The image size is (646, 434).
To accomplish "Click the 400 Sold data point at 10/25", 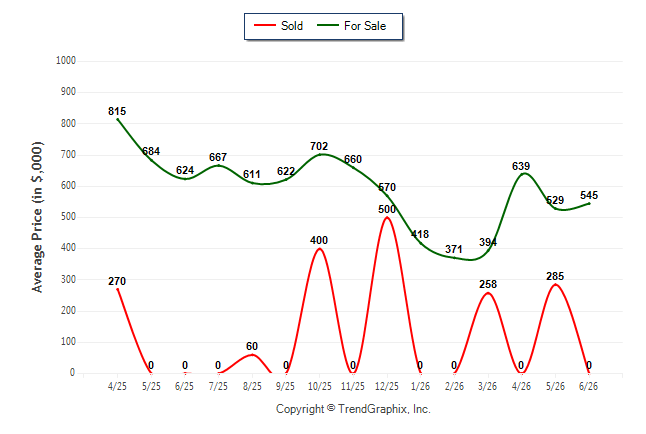I will pyautogui.click(x=319, y=249).
